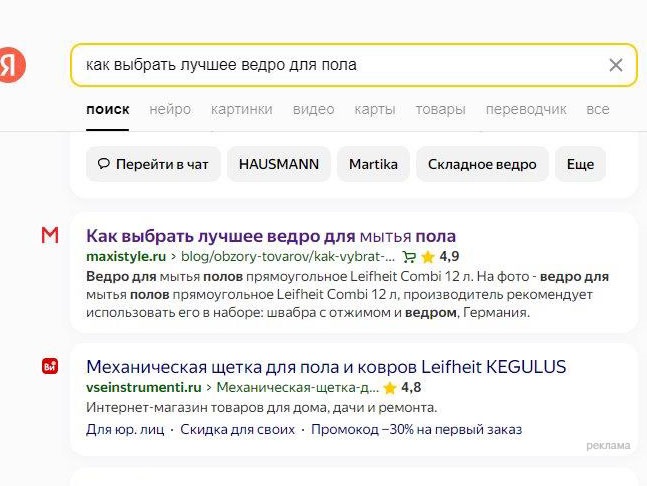This screenshot has width=647, height=486.
Task: Switch to the картинки tab
Action: [x=241, y=110]
